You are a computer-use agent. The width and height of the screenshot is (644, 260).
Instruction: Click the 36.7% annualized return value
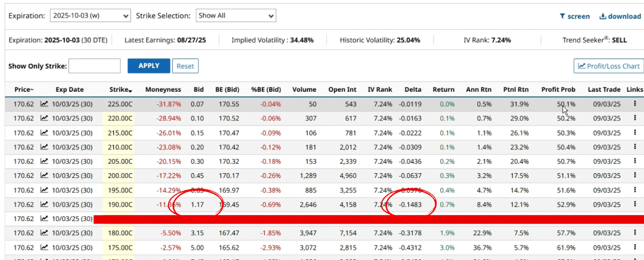481,247
